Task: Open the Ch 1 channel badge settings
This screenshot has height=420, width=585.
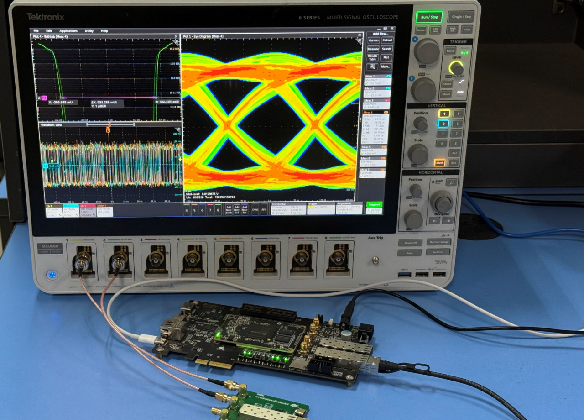Action: coord(54,211)
